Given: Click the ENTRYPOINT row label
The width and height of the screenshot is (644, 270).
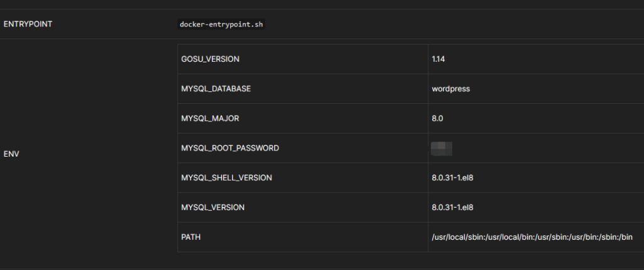Looking at the screenshot, I should (27, 25).
